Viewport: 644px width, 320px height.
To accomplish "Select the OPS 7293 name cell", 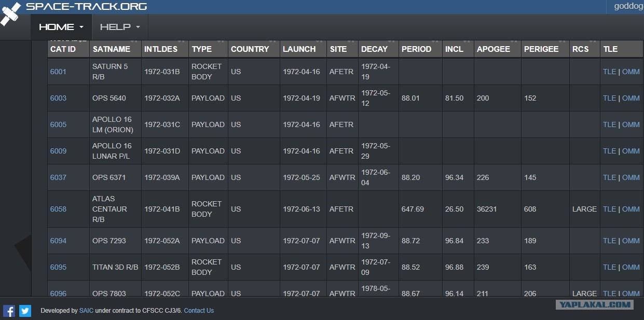I will click(115, 241).
